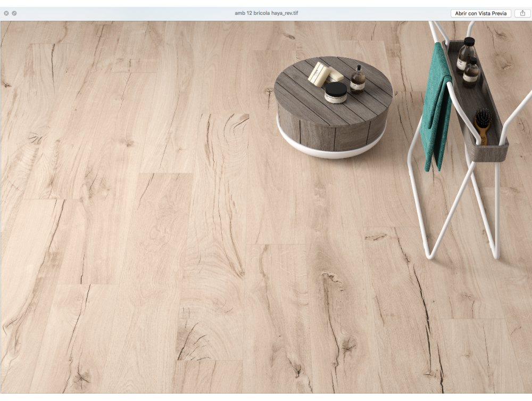Click the file name amb 12 bricola haya_rev.tif
Screen dimensions: 532x401
266,13
